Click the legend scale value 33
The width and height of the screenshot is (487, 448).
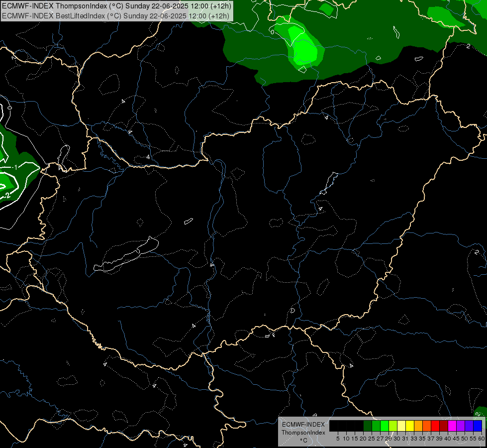[414, 439]
